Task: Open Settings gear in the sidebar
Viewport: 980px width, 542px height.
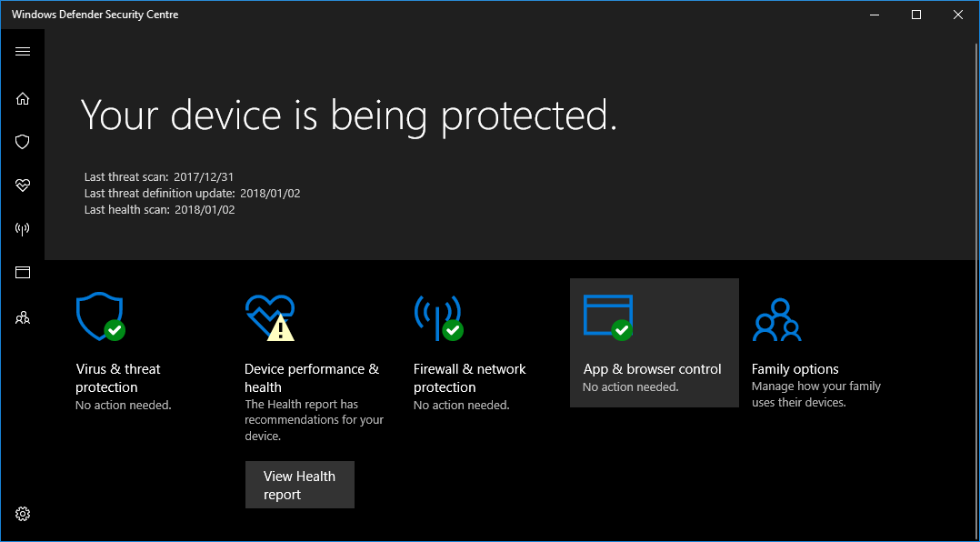Action: [x=23, y=514]
